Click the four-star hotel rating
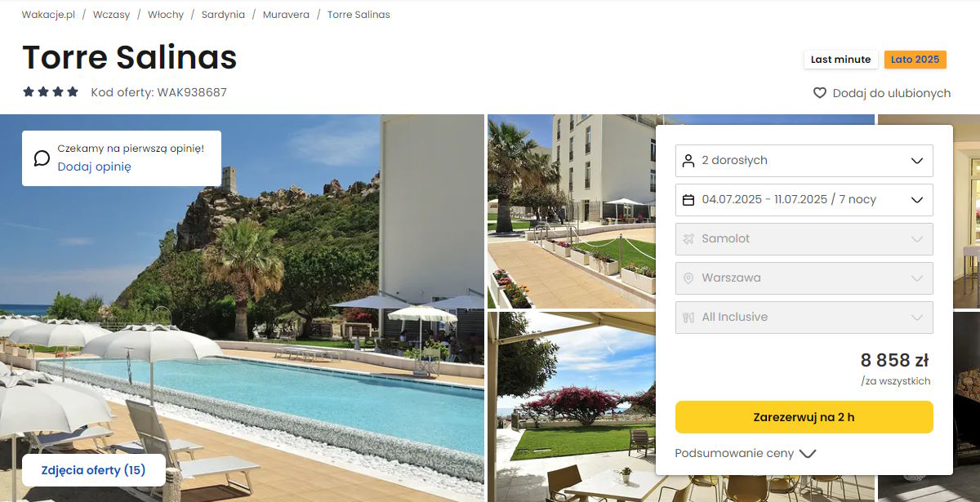This screenshot has width=980, height=502. [51, 92]
